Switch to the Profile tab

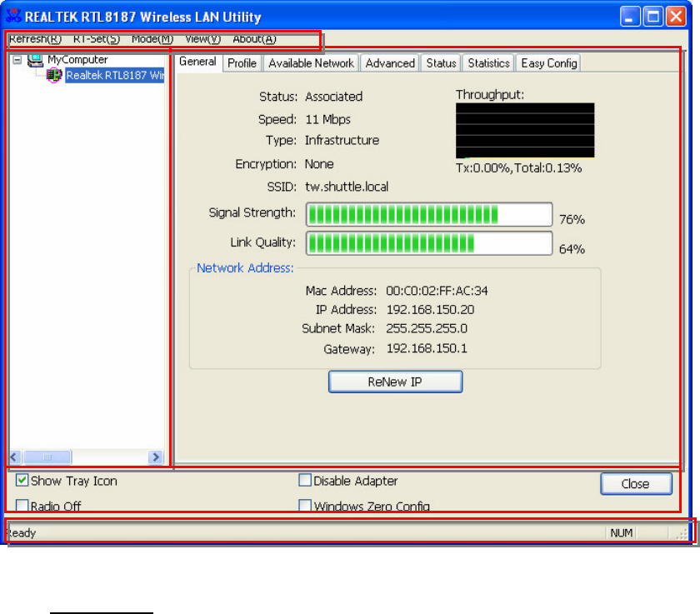(x=242, y=63)
